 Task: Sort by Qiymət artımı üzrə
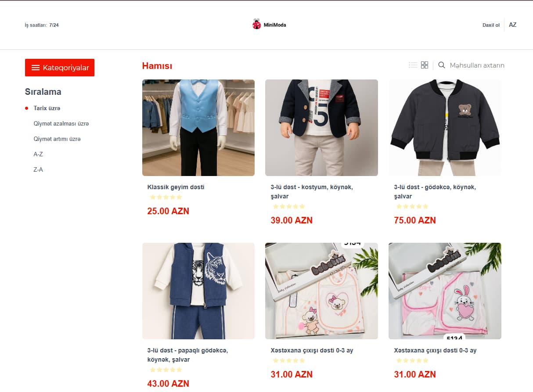coord(57,139)
